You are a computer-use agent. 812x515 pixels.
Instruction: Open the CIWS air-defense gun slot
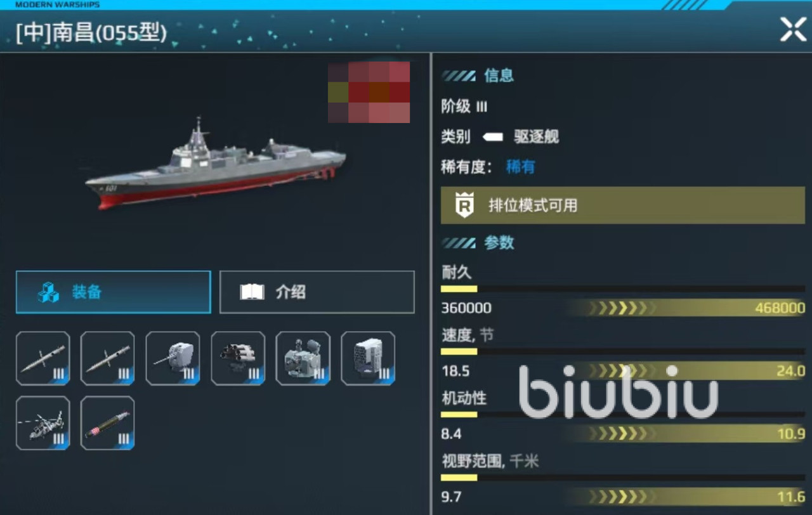click(303, 358)
